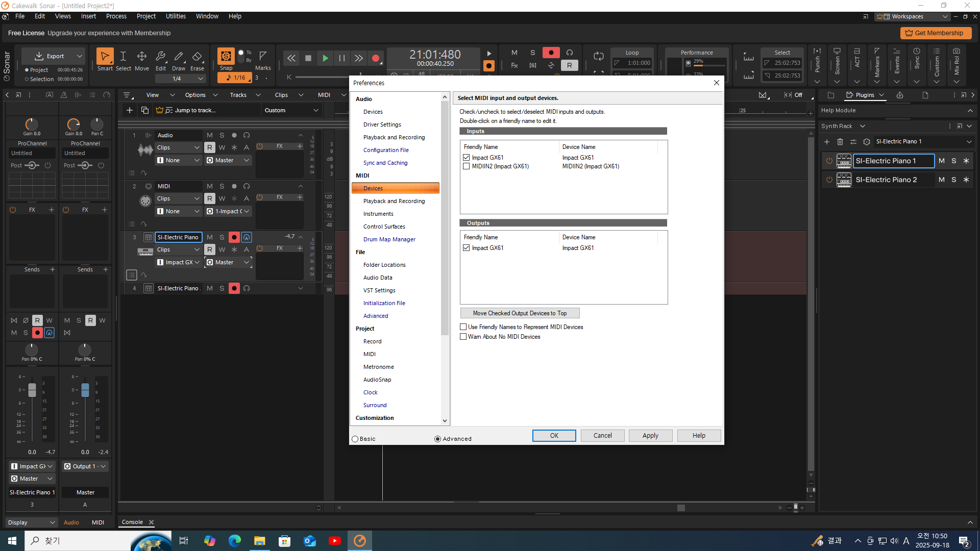Adjust the first console strip volume fader
Viewport: 980px width, 551px height.
pyautogui.click(x=32, y=390)
